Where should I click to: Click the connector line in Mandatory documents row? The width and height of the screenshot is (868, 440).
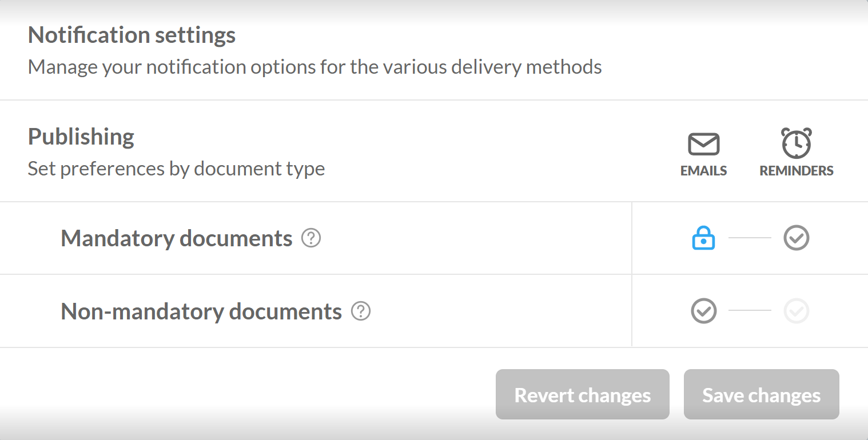[x=750, y=238]
